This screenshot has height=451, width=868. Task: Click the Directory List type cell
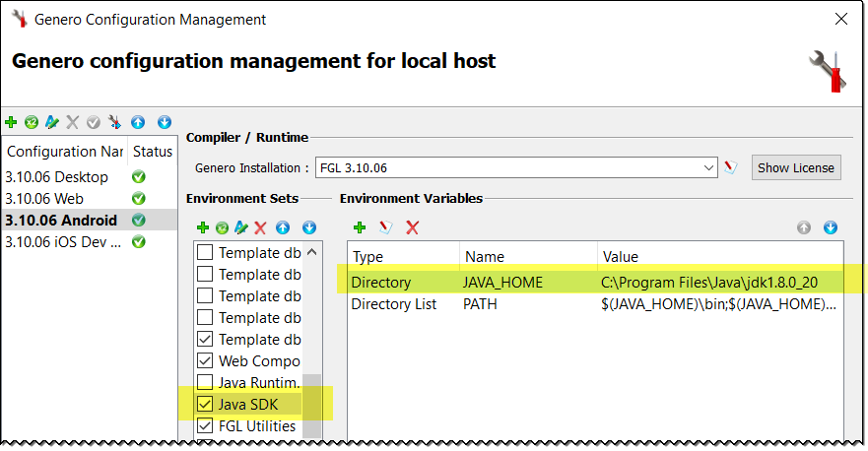point(393,304)
